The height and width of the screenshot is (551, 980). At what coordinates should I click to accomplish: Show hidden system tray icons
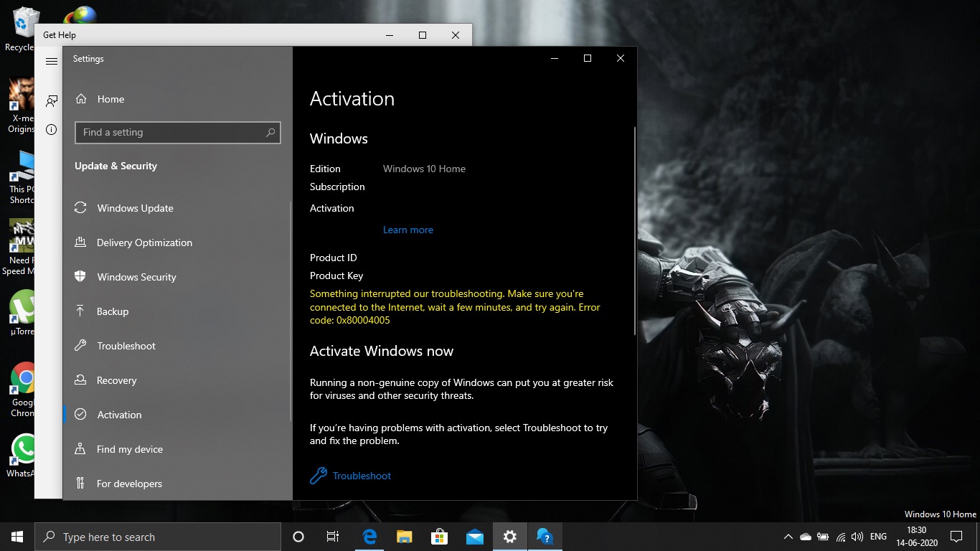[788, 537]
